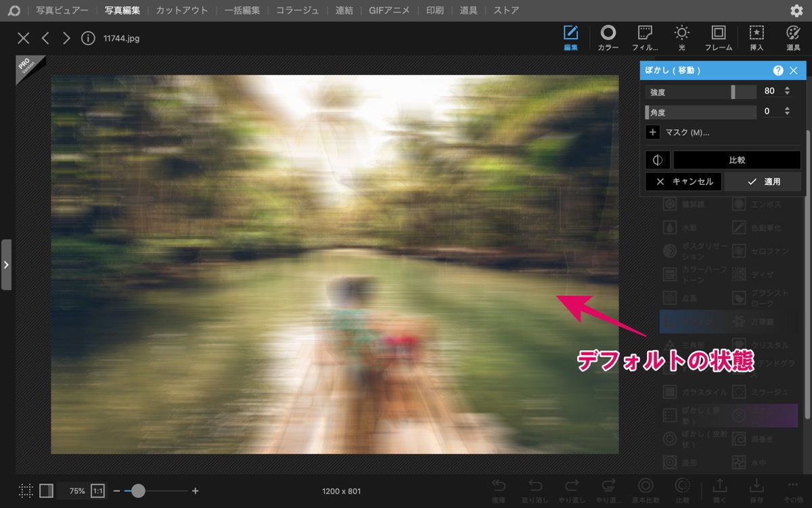Open the フレーム frame tool
The height and width of the screenshot is (508, 812).
(x=718, y=38)
